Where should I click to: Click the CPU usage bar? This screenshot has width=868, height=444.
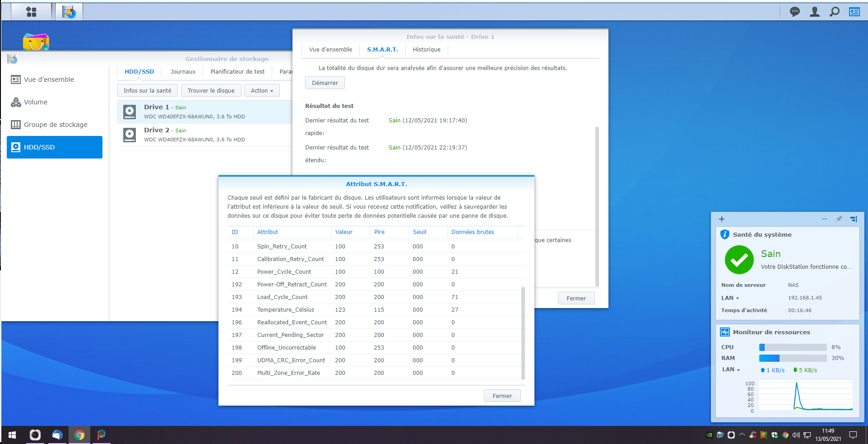[793, 347]
